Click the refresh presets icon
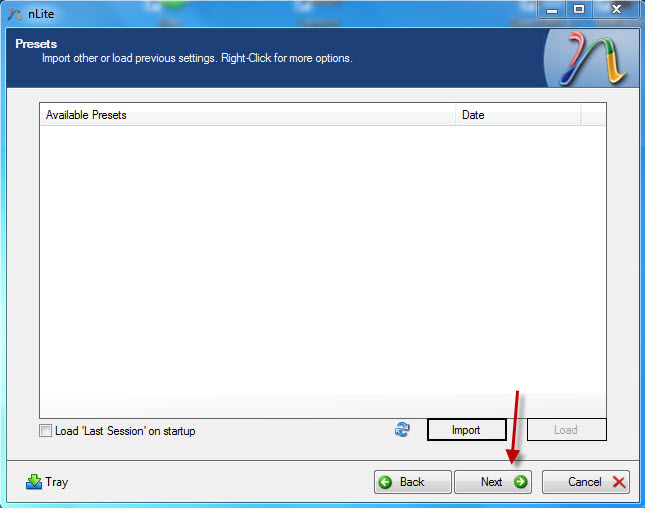 tap(402, 429)
